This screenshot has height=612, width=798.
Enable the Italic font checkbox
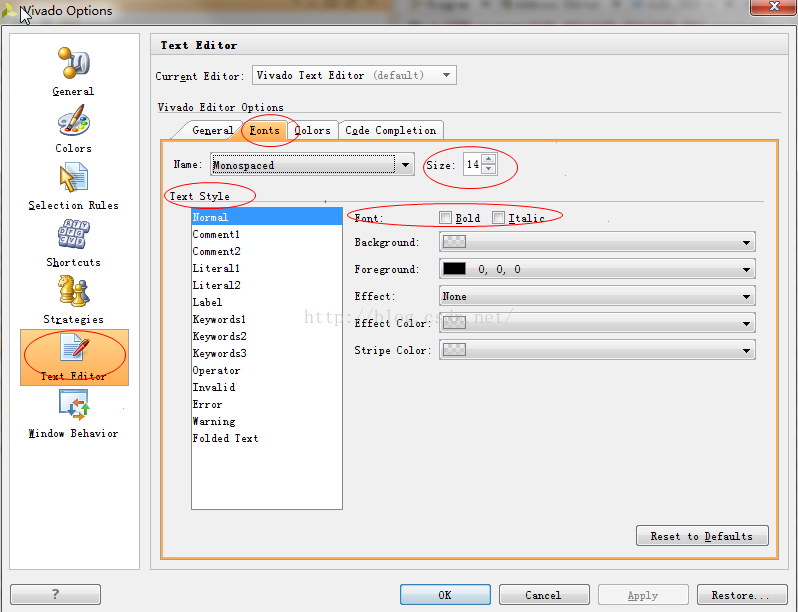point(498,218)
